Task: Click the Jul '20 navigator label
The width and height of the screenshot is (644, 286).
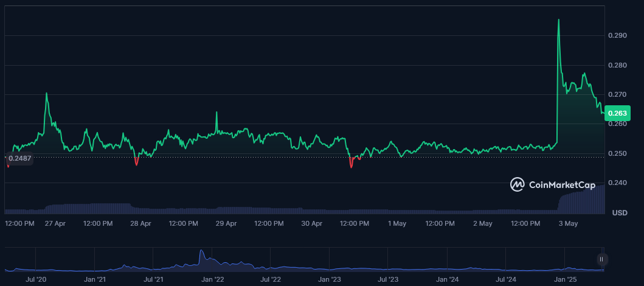Action: (36, 279)
